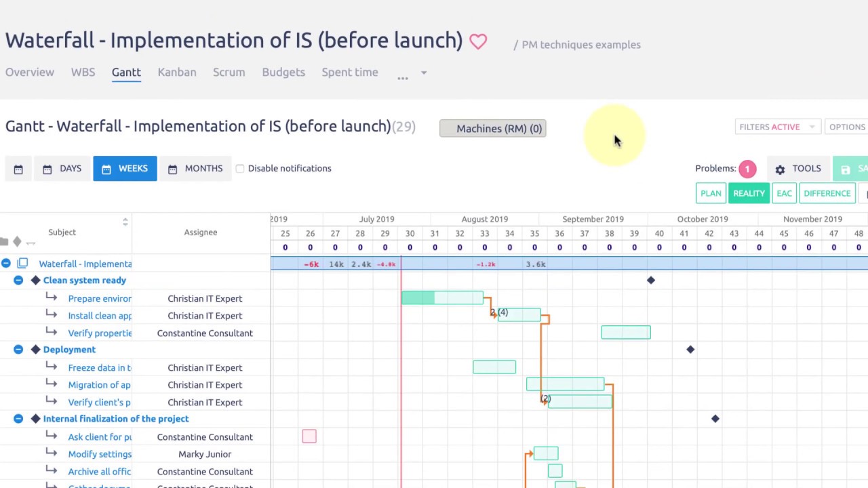Click the subtask arrow icon before Freeze data
868x488 pixels.
[x=52, y=366]
